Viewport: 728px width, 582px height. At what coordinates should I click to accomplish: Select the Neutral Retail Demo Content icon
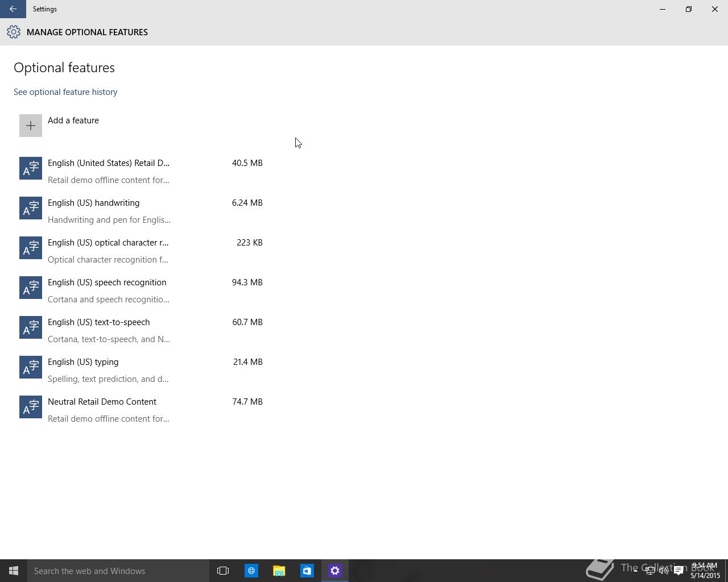31,407
